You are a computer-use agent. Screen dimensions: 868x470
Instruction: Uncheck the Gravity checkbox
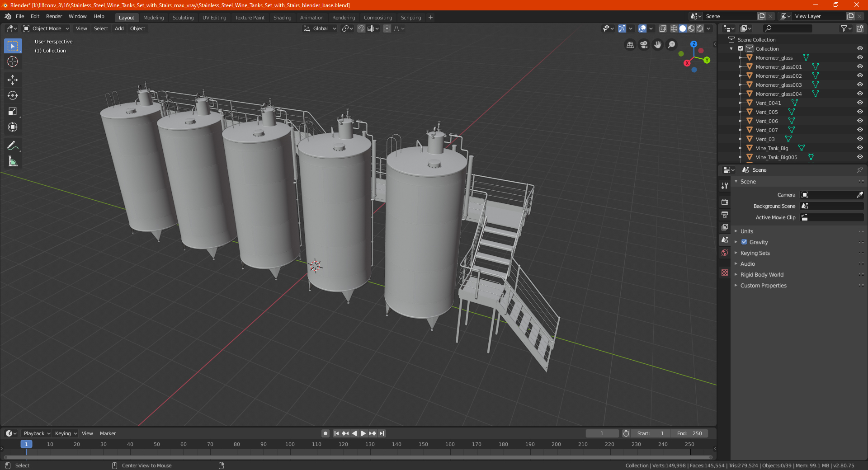[x=744, y=242]
